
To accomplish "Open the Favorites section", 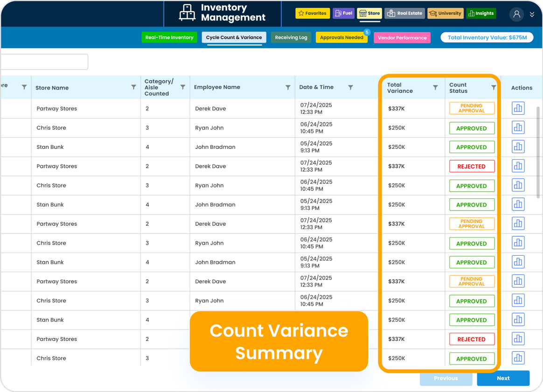I will pyautogui.click(x=313, y=14).
